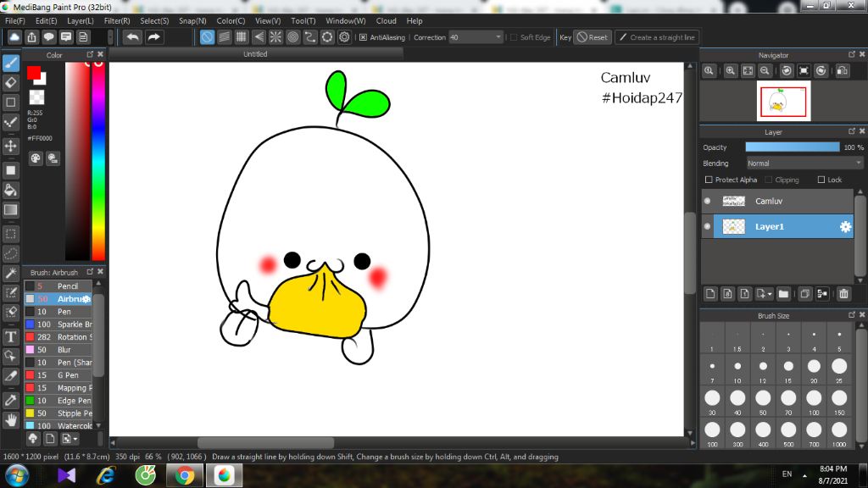The width and height of the screenshot is (868, 488).
Task: Enable radial snap guide
Action: tap(275, 37)
